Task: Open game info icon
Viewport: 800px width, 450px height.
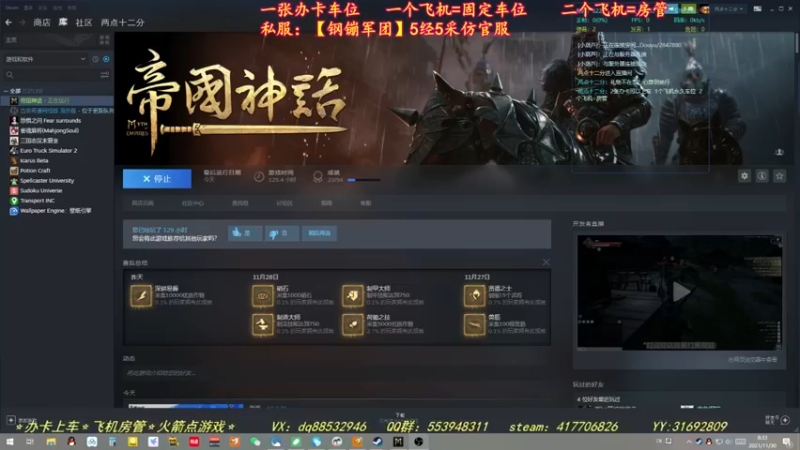Action: pos(762,176)
